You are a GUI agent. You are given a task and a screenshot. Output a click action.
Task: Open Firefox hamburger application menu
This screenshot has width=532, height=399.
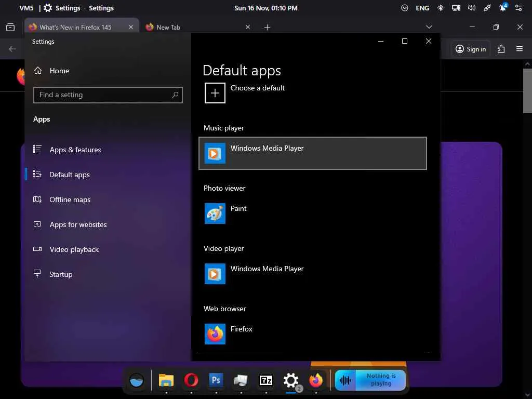point(520,49)
